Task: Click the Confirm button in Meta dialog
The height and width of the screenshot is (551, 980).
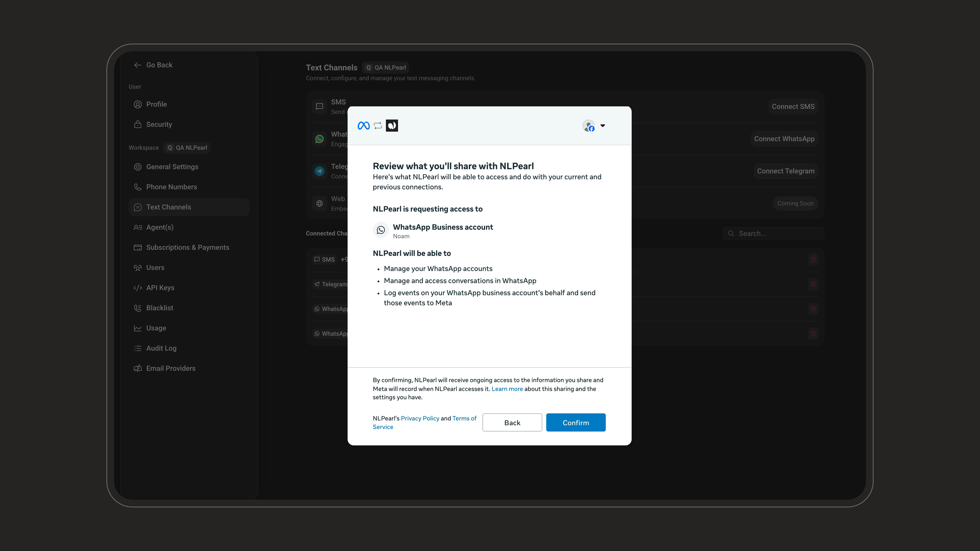Action: click(x=576, y=422)
